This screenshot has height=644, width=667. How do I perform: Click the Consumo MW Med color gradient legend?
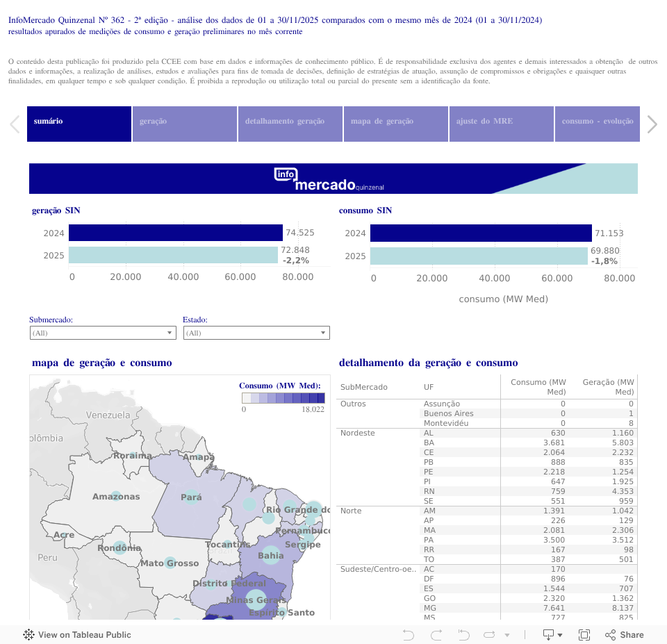[x=282, y=397]
